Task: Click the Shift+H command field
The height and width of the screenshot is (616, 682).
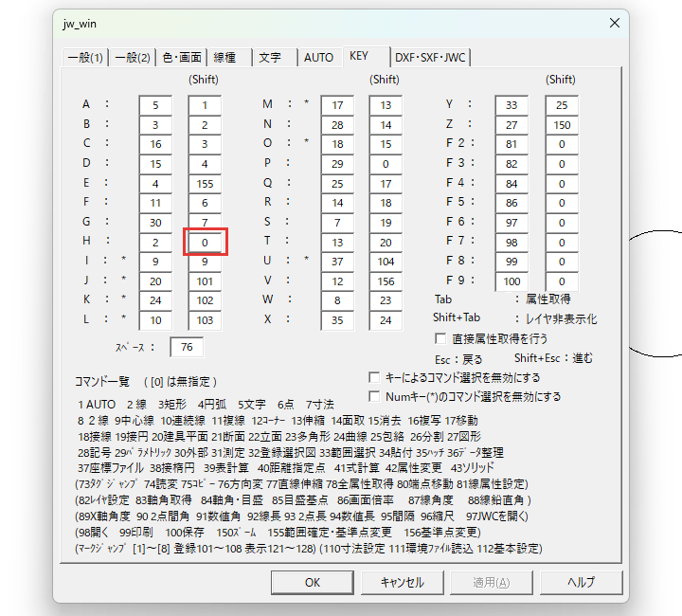Action: pyautogui.click(x=205, y=243)
